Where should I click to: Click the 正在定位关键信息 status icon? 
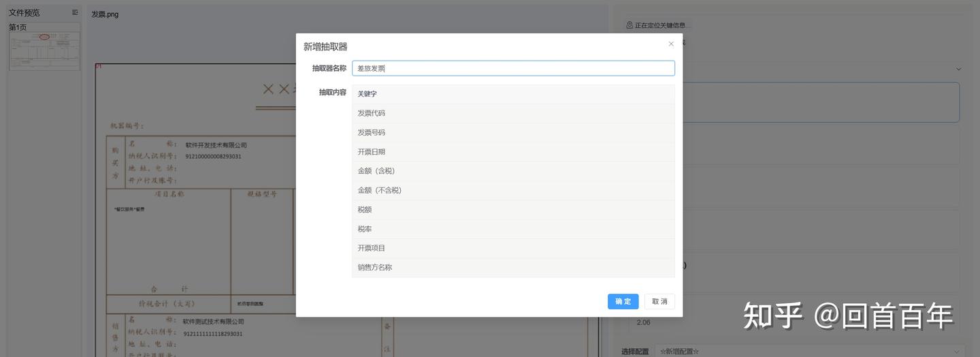pos(630,25)
